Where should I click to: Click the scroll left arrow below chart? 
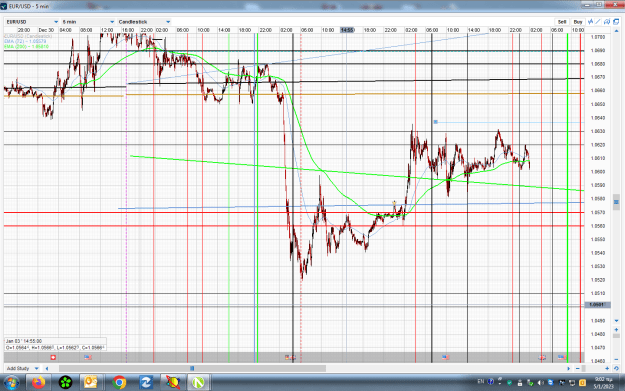tap(47, 369)
